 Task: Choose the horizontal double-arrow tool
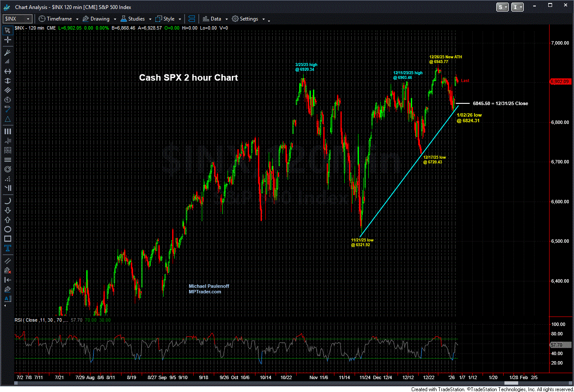pos(7,71)
